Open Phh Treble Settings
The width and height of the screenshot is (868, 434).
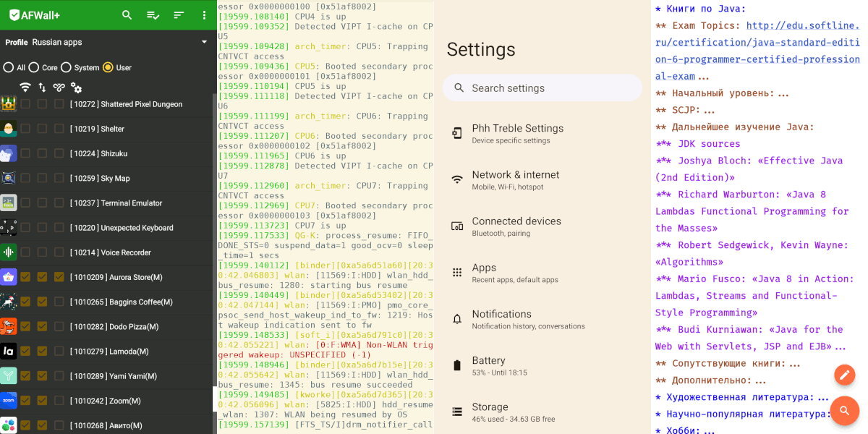(x=542, y=134)
